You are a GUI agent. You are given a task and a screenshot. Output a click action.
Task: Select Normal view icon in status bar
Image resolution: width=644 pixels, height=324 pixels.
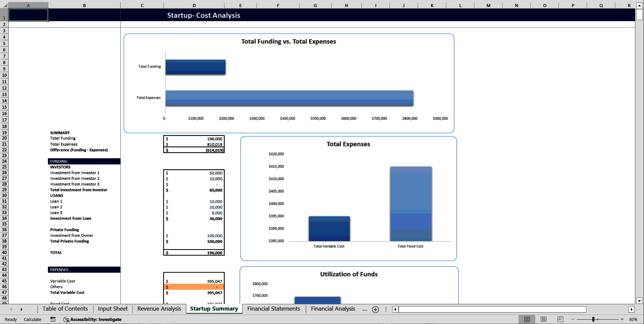click(527, 319)
